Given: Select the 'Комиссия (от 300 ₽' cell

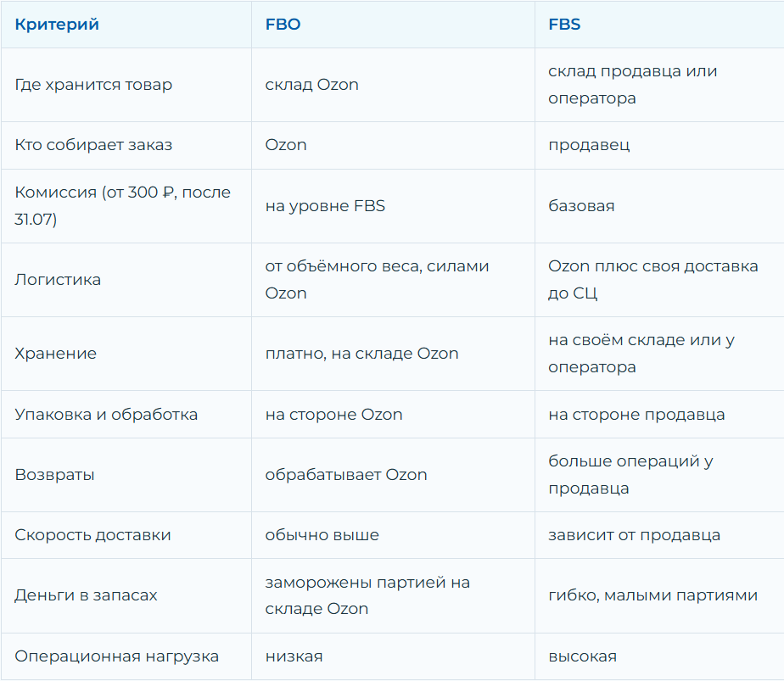Looking at the screenshot, I should (x=123, y=206).
